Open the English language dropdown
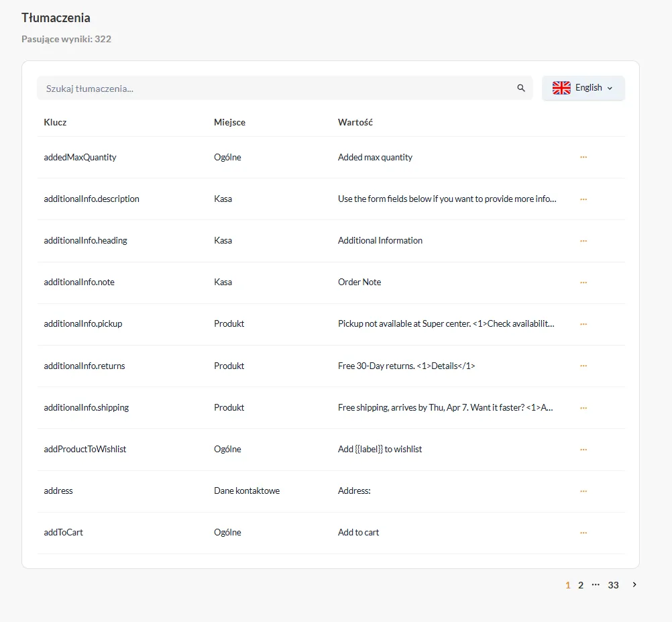This screenshot has height=622, width=672. point(583,88)
